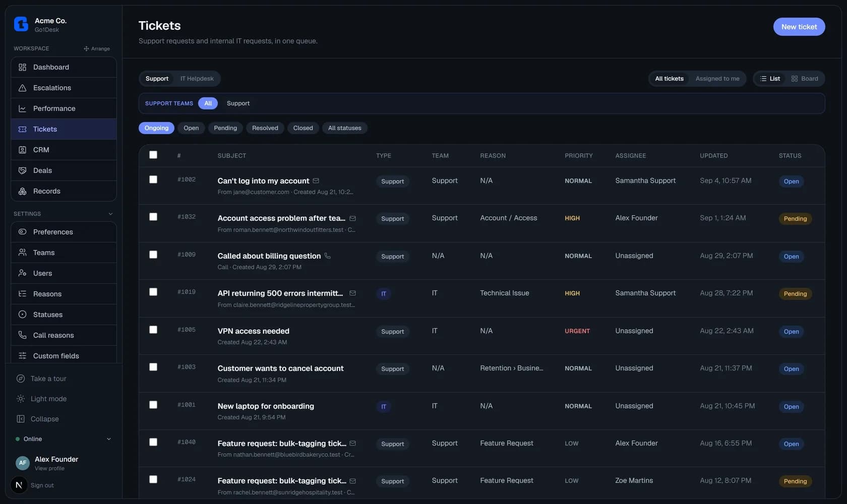Click the Preferences toggle icon

[x=22, y=232]
